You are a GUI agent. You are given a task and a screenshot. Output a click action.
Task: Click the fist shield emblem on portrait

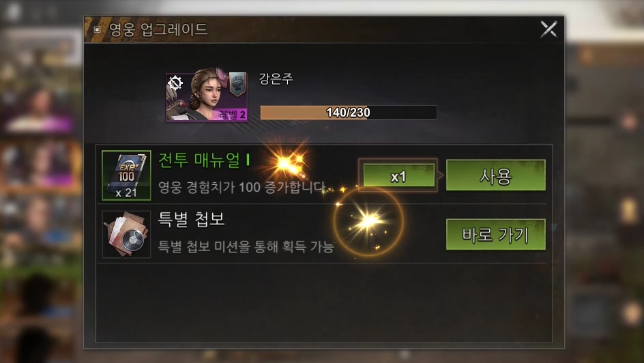pyautogui.click(x=237, y=84)
